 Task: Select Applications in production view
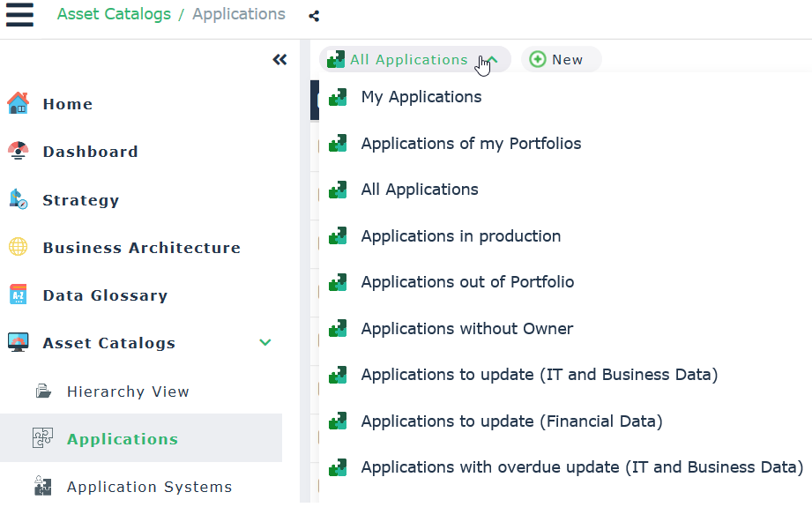[460, 236]
